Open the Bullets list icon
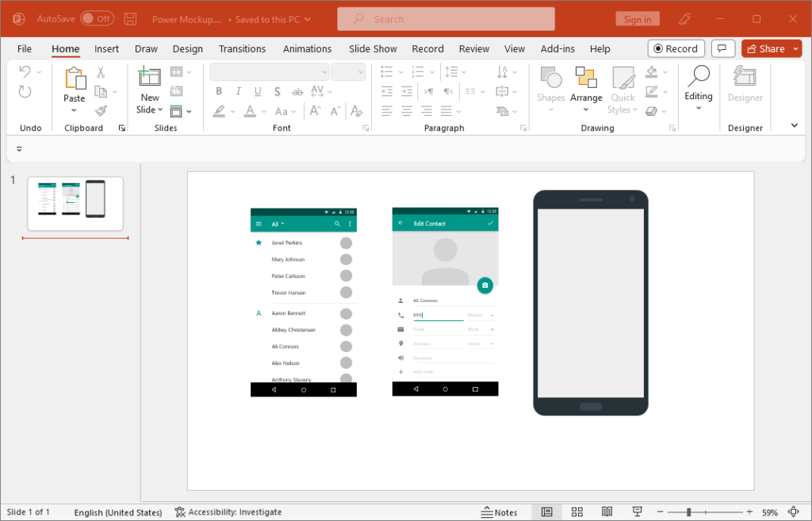 tap(386, 71)
